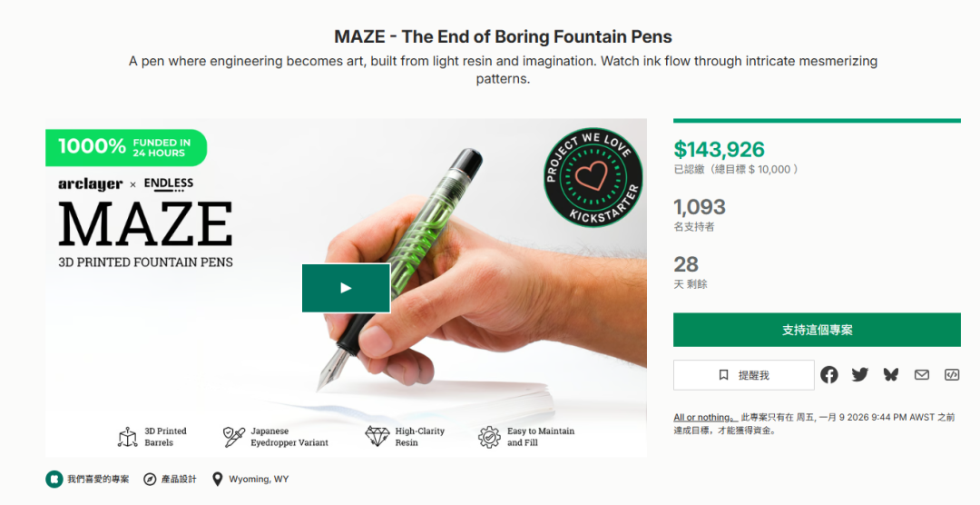Click the 提醒我 bookmark button
The width and height of the screenshot is (980, 505).
coord(743,375)
